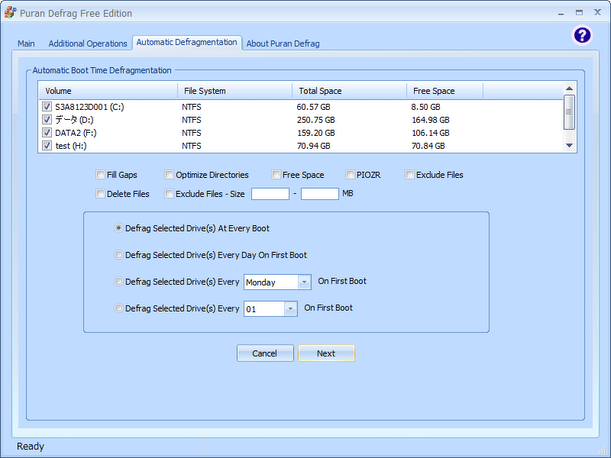This screenshot has width=611, height=458.
Task: Maximize the Puran Defrag window
Action: point(579,13)
